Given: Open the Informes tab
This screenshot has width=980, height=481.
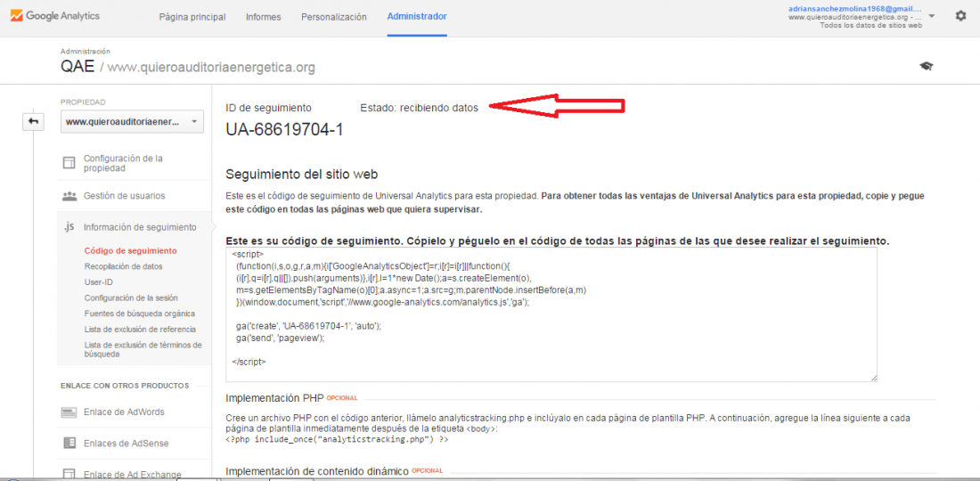Looking at the screenshot, I should pos(263,17).
